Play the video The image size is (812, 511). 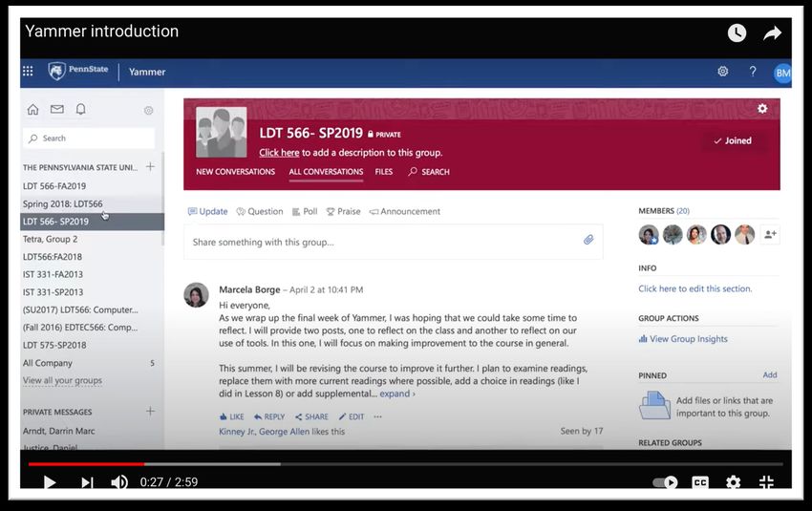point(50,482)
